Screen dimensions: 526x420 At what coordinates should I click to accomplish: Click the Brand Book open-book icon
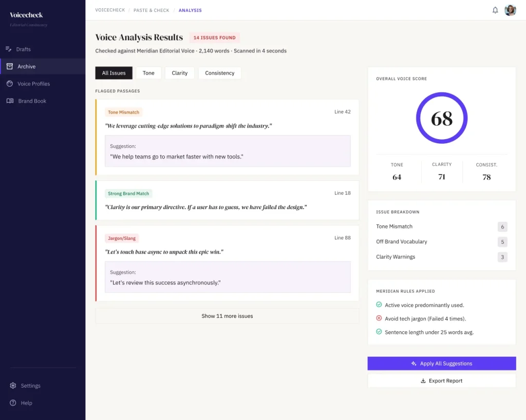pos(10,101)
